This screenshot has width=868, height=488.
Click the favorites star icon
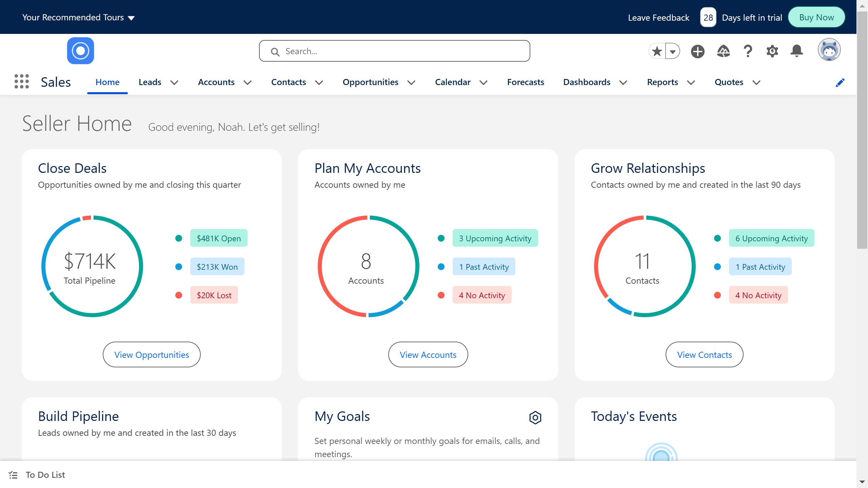[x=657, y=51]
